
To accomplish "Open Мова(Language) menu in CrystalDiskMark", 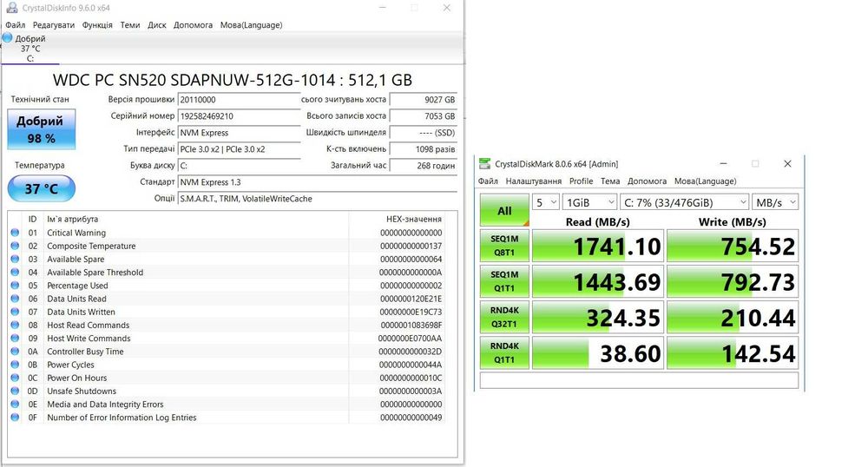I will pyautogui.click(x=705, y=181).
